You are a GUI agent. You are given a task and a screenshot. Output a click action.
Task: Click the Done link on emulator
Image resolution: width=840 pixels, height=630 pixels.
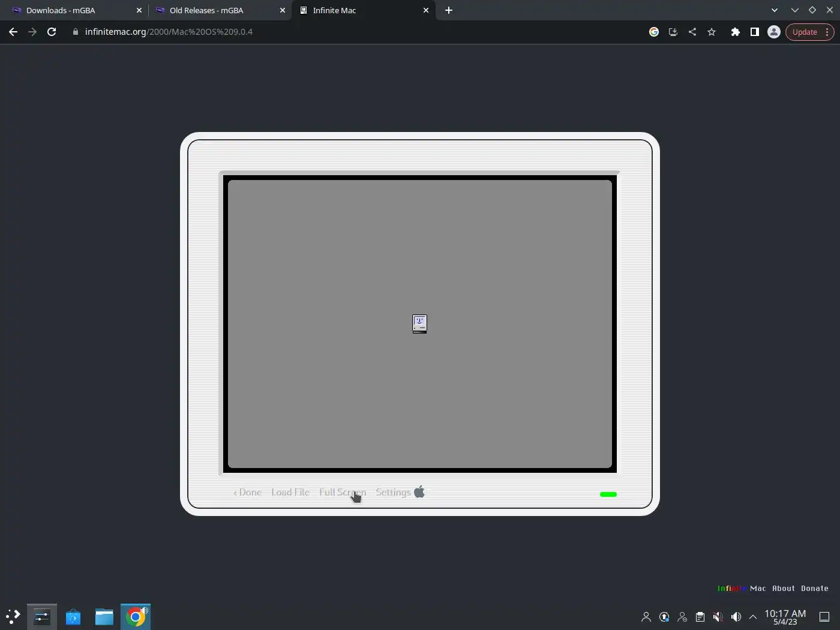(x=248, y=492)
